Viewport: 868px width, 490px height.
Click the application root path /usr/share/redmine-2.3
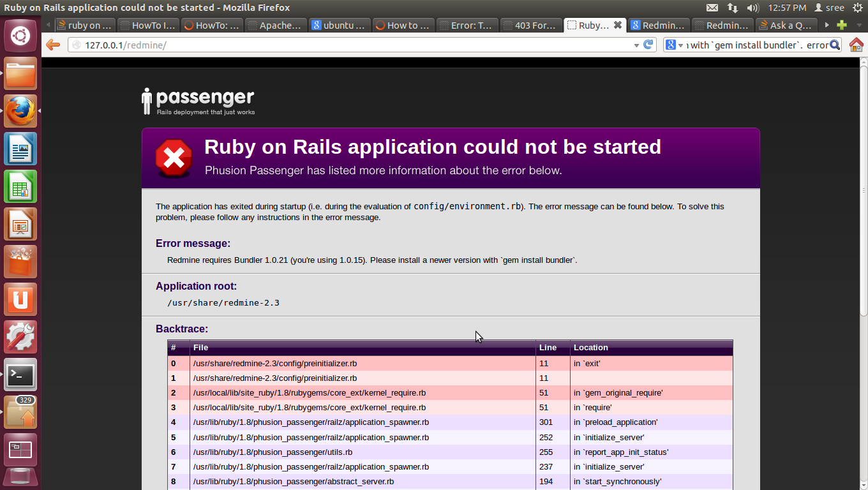pos(223,302)
